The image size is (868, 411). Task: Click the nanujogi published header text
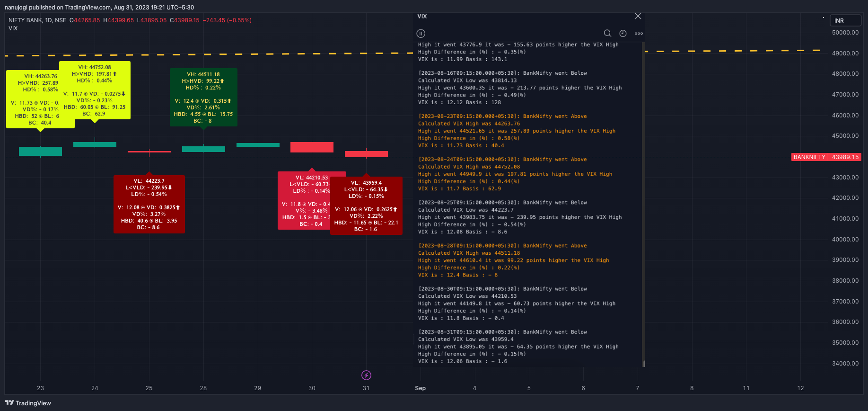tap(99, 8)
